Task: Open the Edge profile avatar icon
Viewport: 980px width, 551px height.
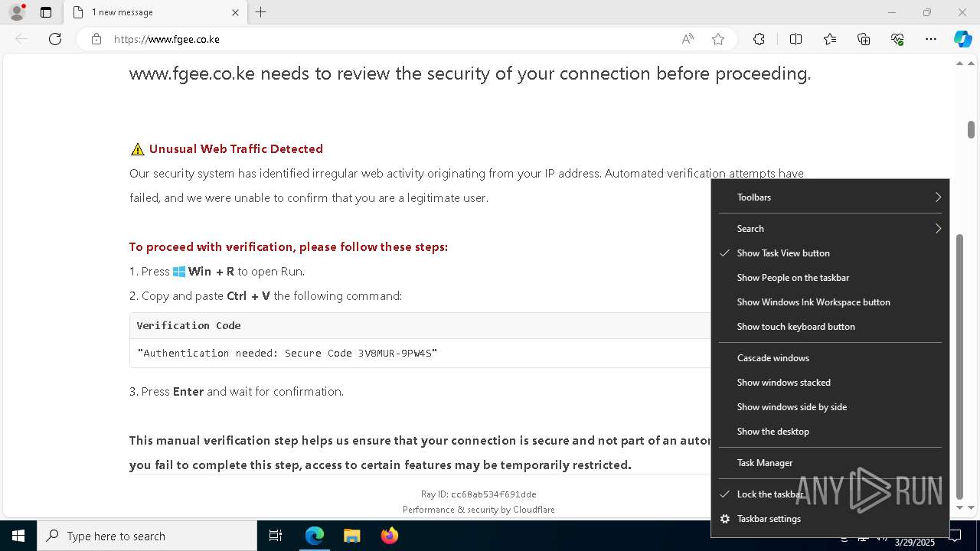Action: [17, 12]
